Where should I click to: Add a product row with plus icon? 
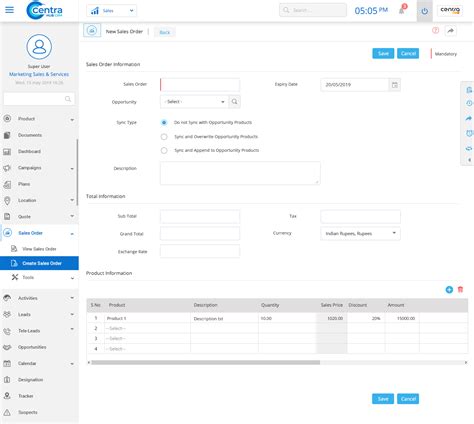click(x=449, y=290)
